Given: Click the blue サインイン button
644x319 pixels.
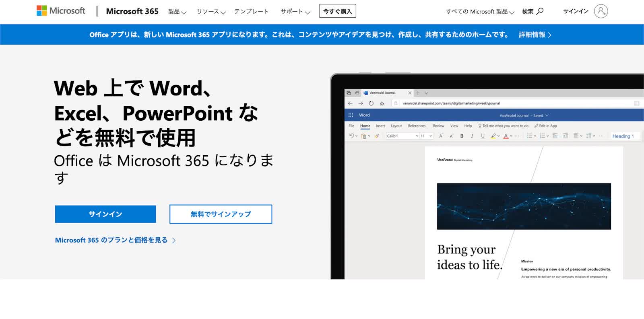Looking at the screenshot, I should [105, 214].
